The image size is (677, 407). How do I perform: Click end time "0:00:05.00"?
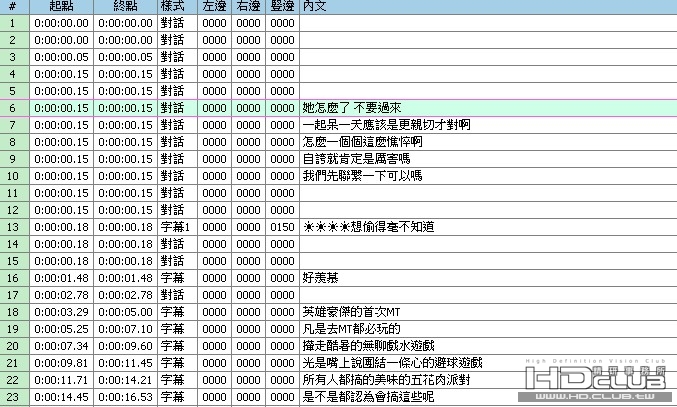(125, 312)
